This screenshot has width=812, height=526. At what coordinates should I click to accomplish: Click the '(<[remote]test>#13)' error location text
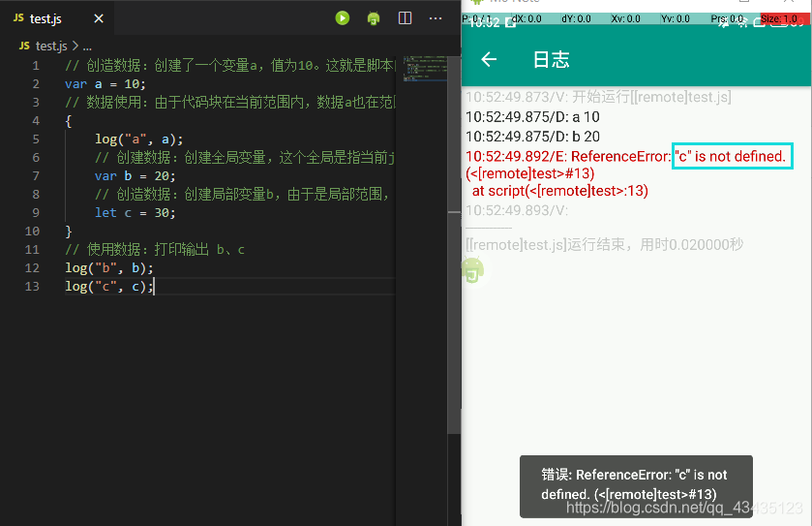(529, 173)
